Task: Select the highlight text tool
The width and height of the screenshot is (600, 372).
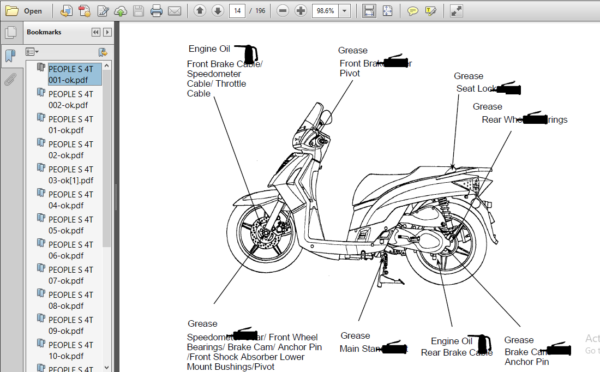Action: [x=430, y=11]
